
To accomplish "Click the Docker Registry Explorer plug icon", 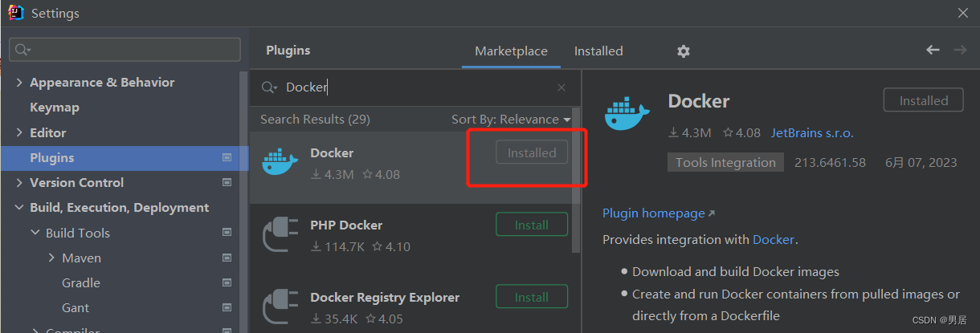I will click(x=280, y=306).
